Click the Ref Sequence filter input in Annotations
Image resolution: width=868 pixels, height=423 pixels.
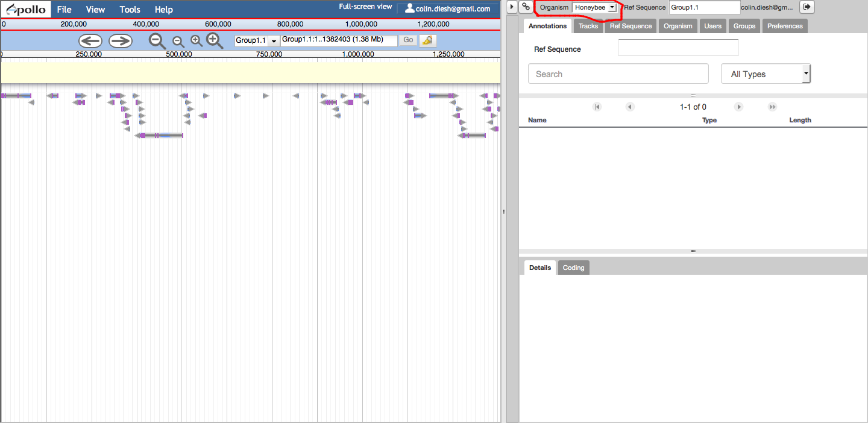click(x=678, y=48)
